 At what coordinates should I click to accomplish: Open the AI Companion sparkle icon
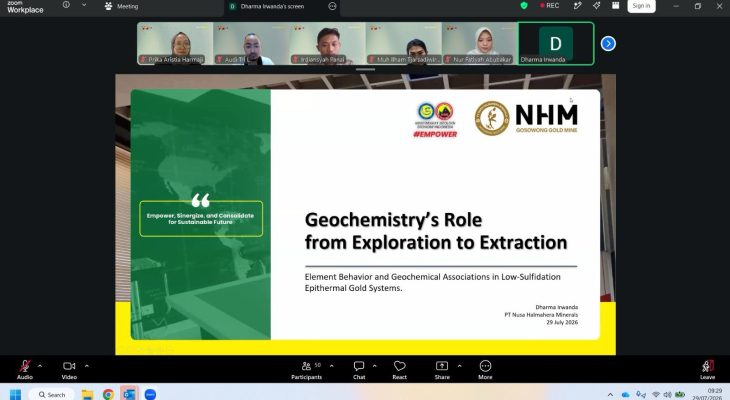(596, 6)
